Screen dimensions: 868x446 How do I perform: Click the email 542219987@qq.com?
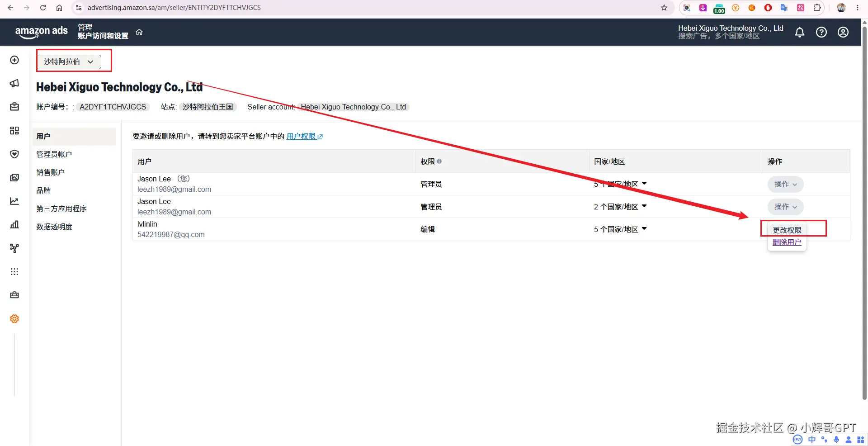[171, 234]
